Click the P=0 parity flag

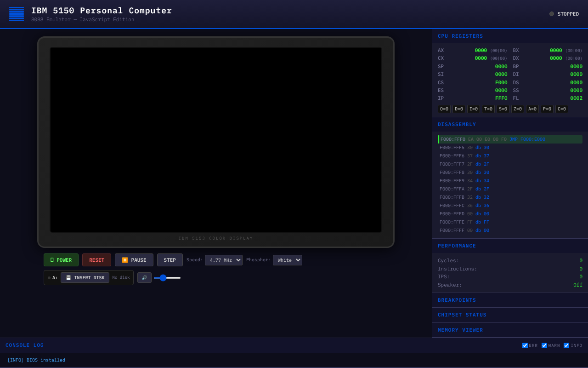tap(547, 109)
